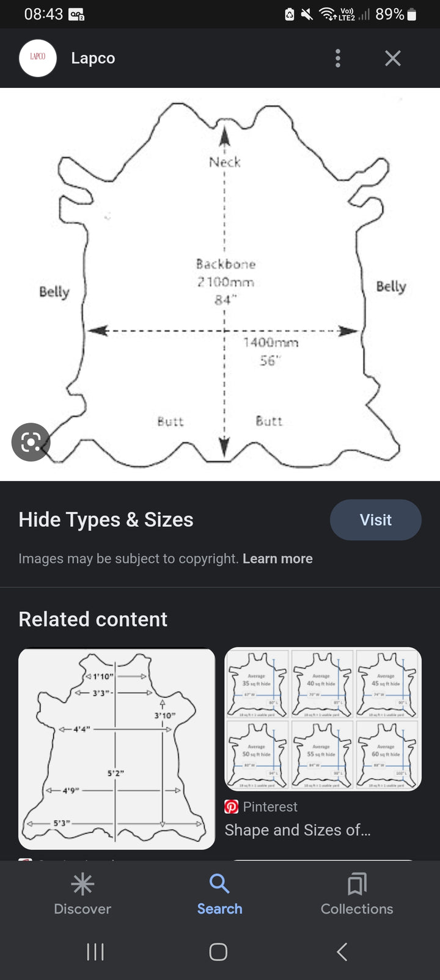The width and height of the screenshot is (440, 980).
Task: Close the image viewer with X
Action: pos(393,58)
